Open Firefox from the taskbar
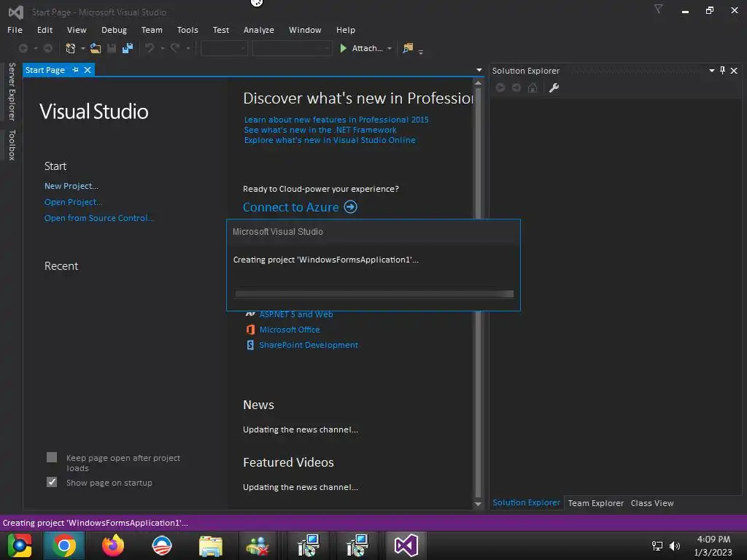The height and width of the screenshot is (560, 747). (x=113, y=545)
